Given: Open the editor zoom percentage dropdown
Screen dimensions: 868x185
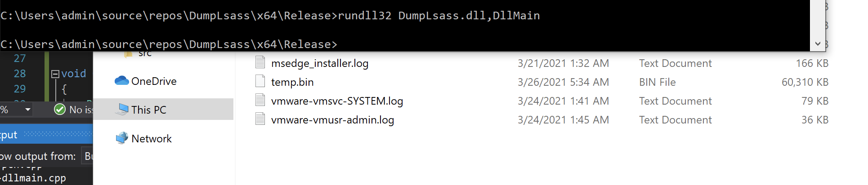Looking at the screenshot, I should pyautogui.click(x=28, y=110).
